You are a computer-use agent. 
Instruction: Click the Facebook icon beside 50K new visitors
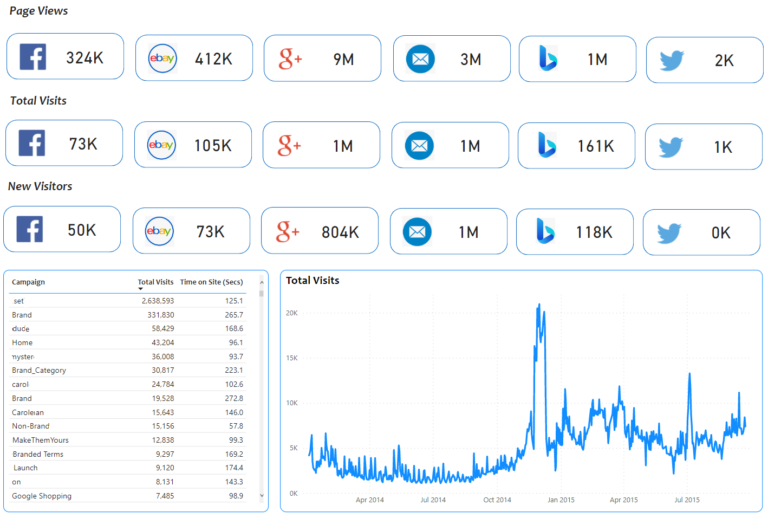coord(30,229)
